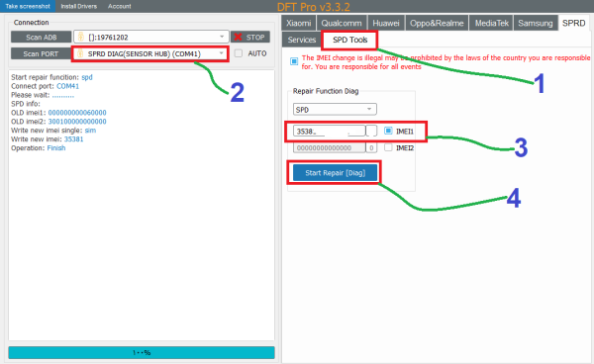This screenshot has height=364, width=594.
Task: Toggle the AUTO checkbox
Action: point(239,53)
